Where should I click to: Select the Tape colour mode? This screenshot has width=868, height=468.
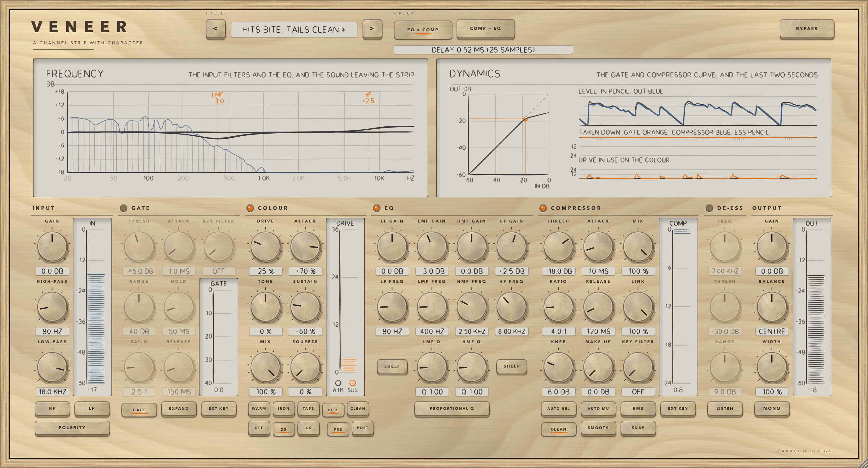[308, 409]
